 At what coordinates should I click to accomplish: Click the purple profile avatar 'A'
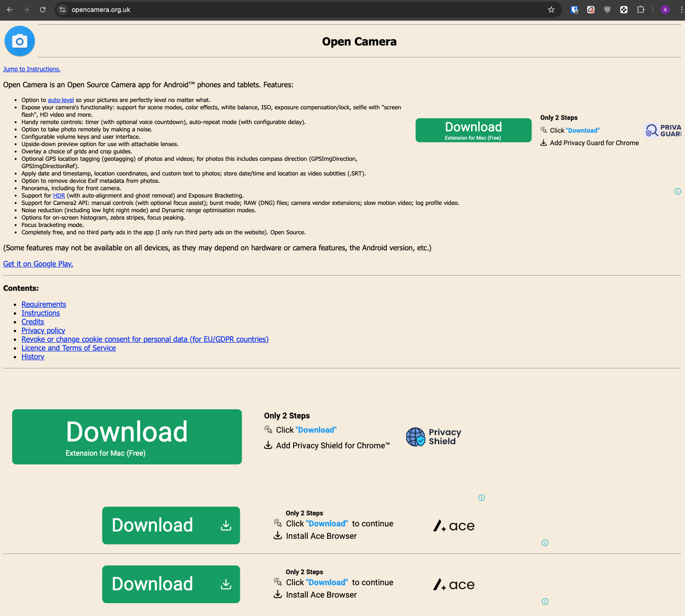[665, 10]
